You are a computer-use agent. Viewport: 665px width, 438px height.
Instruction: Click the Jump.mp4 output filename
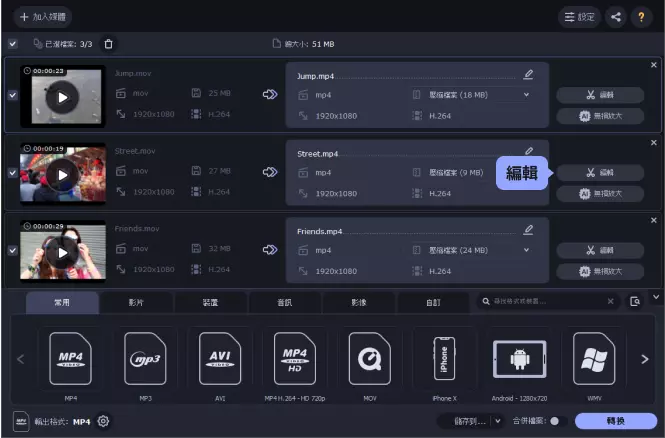pos(316,76)
